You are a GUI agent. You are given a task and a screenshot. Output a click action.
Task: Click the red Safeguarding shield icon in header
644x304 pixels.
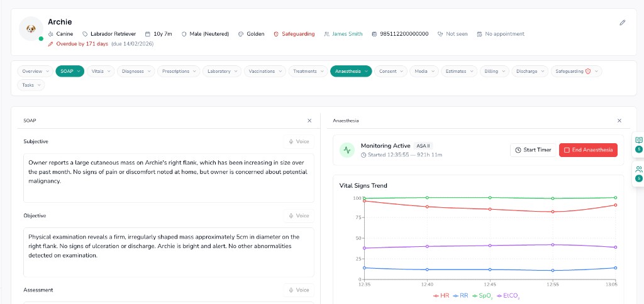coord(276,34)
